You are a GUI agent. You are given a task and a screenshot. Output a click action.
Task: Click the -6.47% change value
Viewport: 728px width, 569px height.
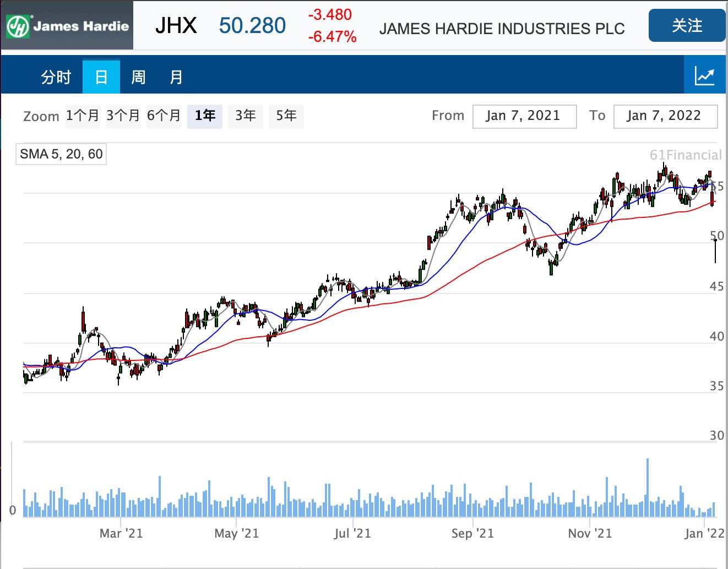tap(332, 37)
